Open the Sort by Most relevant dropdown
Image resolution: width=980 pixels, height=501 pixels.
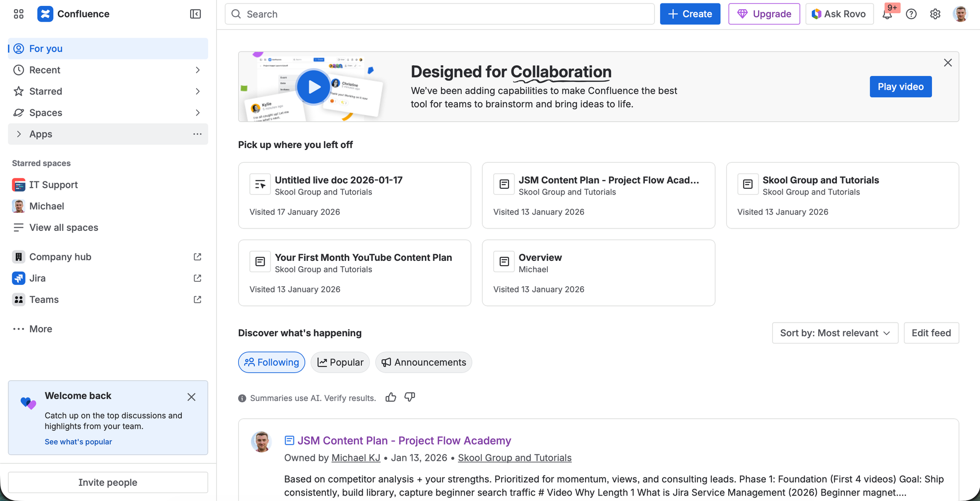(x=834, y=333)
